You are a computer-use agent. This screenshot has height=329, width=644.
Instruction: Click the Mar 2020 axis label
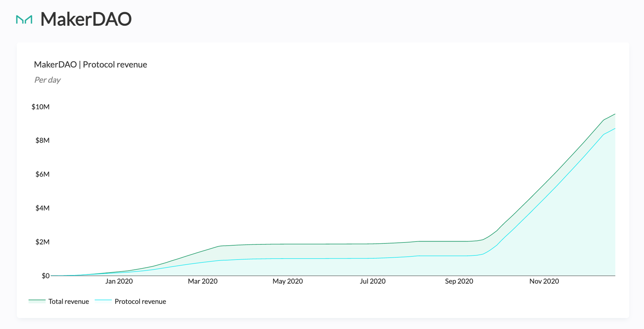202,281
